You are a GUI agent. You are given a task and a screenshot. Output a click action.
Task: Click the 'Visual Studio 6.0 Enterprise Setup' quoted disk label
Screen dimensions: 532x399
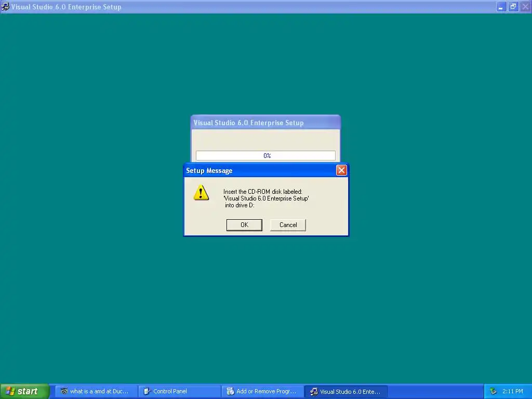pos(266,198)
